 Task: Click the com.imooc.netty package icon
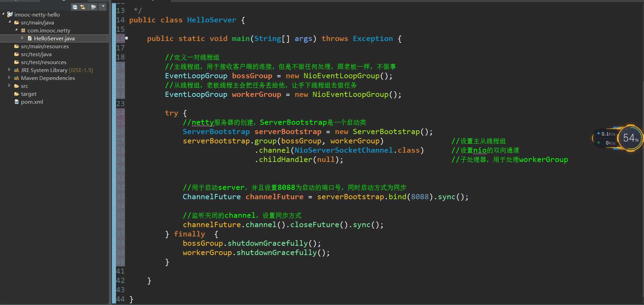[23, 30]
